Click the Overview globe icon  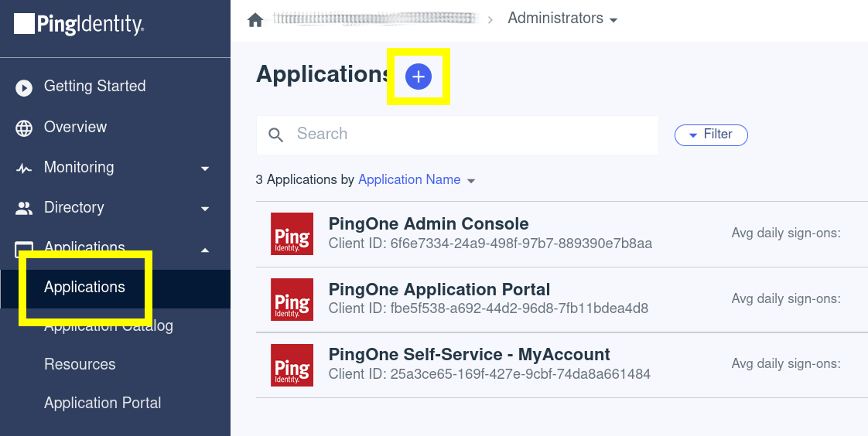[24, 128]
